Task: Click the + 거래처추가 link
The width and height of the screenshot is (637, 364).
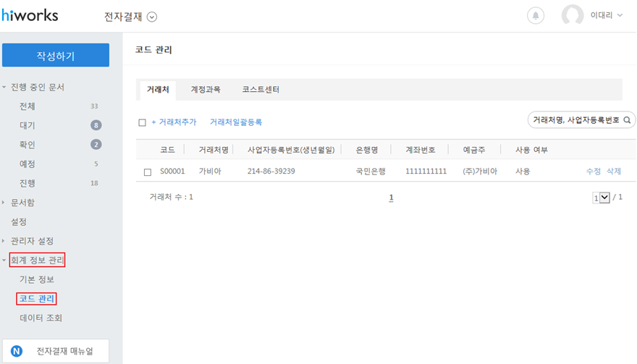Action: pos(174,122)
